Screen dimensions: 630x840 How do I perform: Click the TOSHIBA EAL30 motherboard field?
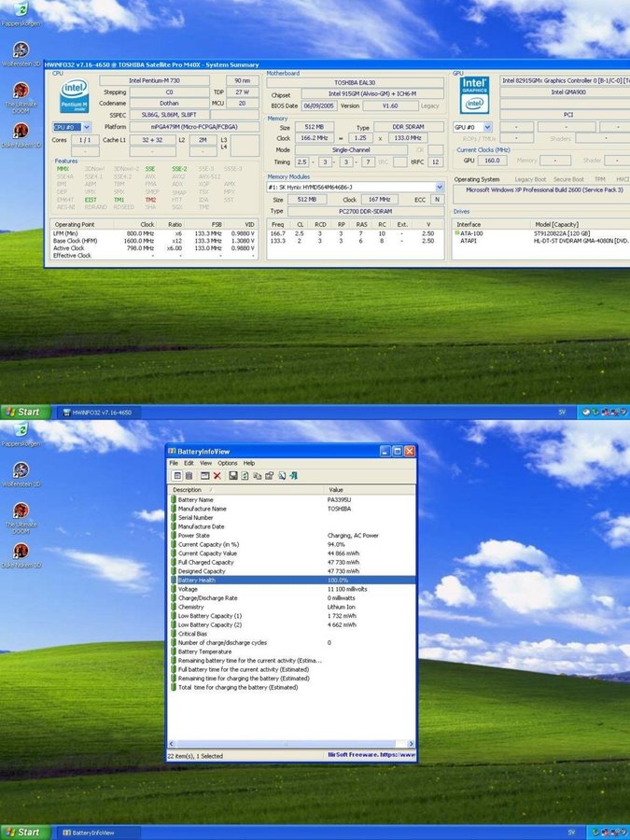356,82
